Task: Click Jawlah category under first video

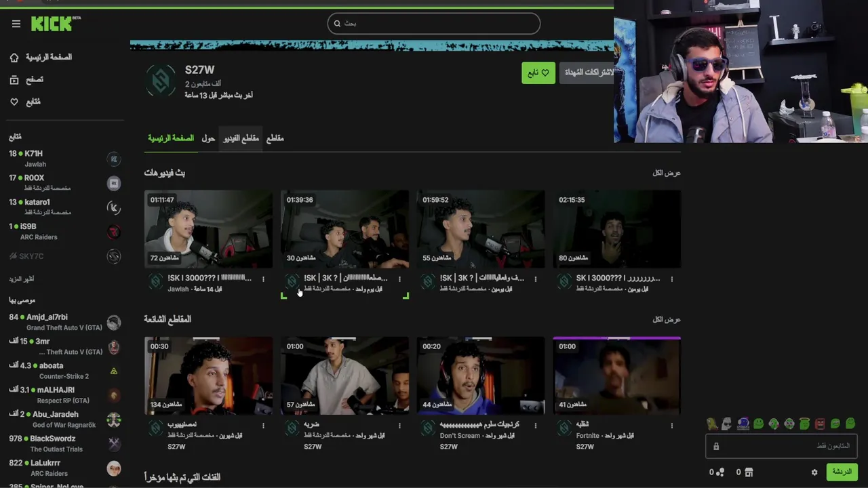Action: [178, 289]
